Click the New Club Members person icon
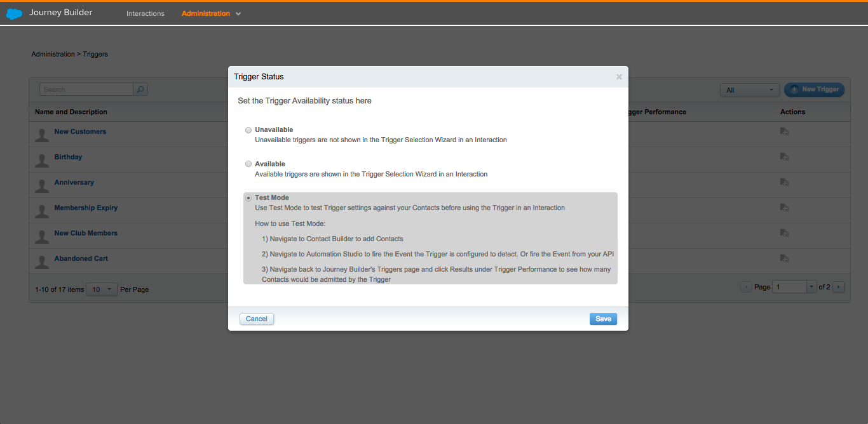 (x=42, y=237)
